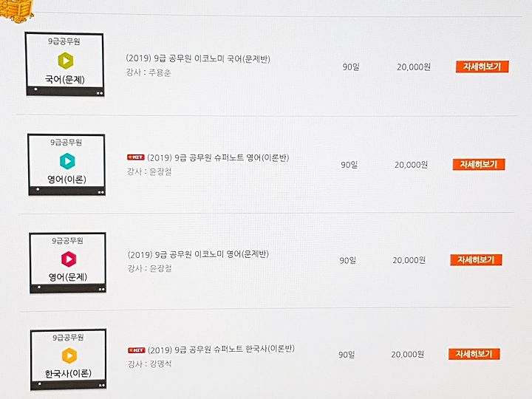Select the 국어(문제) course thumbnail label

(65, 80)
